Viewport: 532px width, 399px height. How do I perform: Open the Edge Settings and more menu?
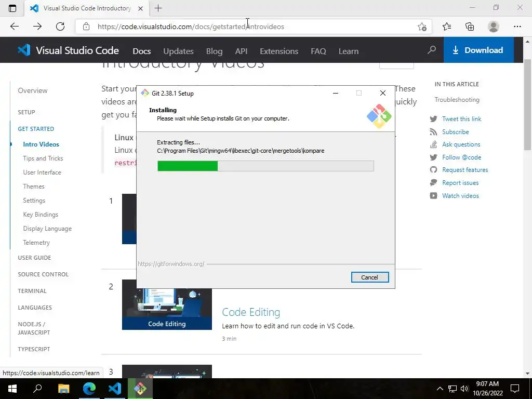(x=517, y=26)
